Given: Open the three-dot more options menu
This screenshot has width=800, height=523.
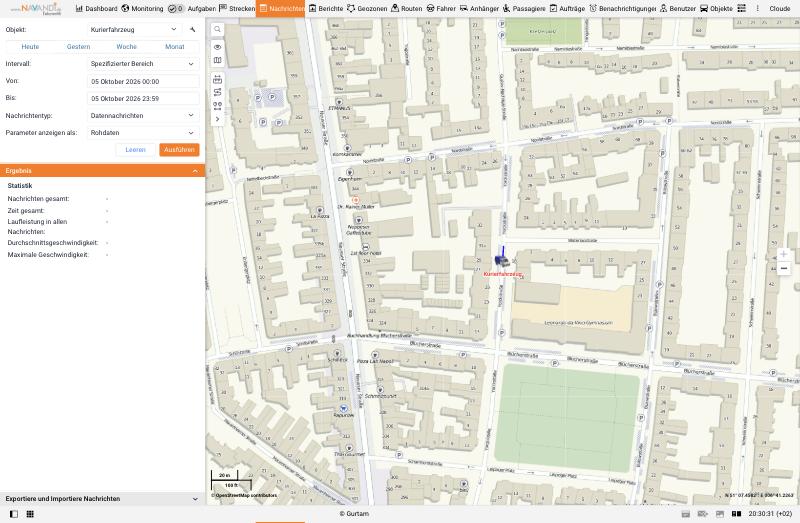Looking at the screenshot, I should [x=757, y=8].
